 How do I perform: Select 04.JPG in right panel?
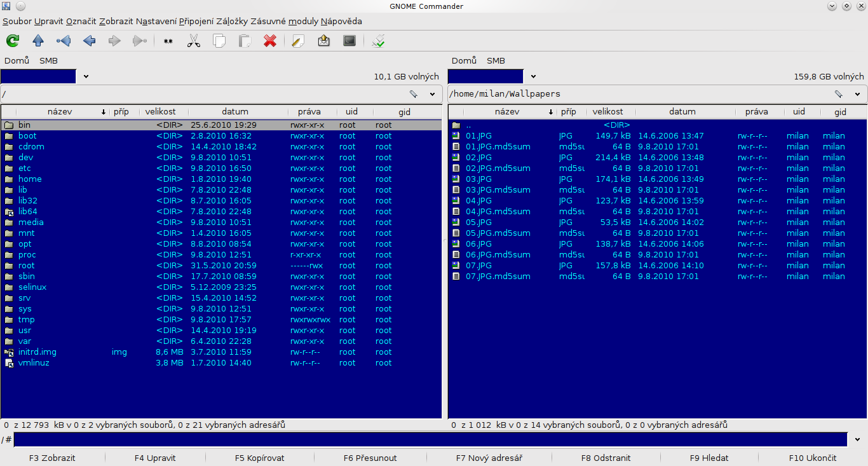tap(657, 201)
